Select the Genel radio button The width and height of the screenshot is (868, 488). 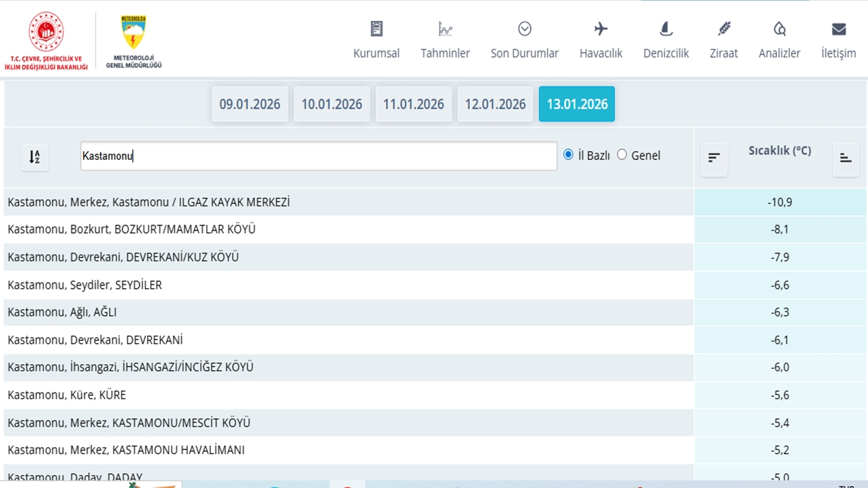(x=622, y=155)
